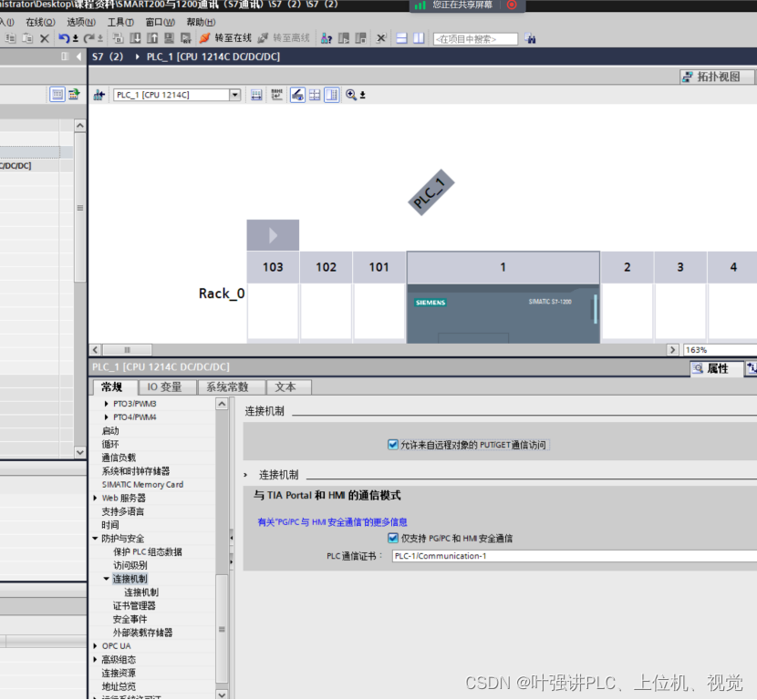Click the 转至在线 go online button
757x700 pixels.
coord(225,38)
